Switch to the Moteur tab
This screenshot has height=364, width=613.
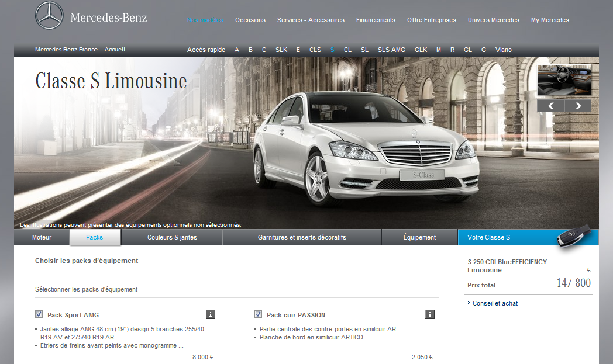[x=42, y=237]
